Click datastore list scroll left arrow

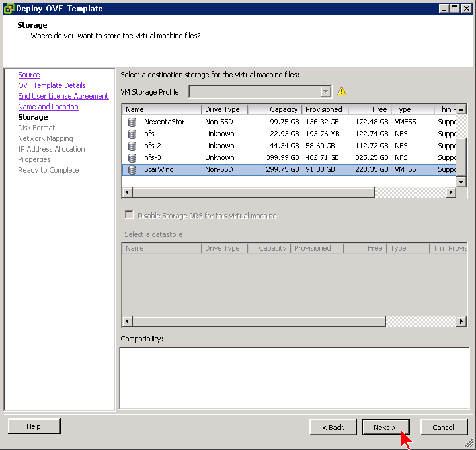[x=127, y=321]
